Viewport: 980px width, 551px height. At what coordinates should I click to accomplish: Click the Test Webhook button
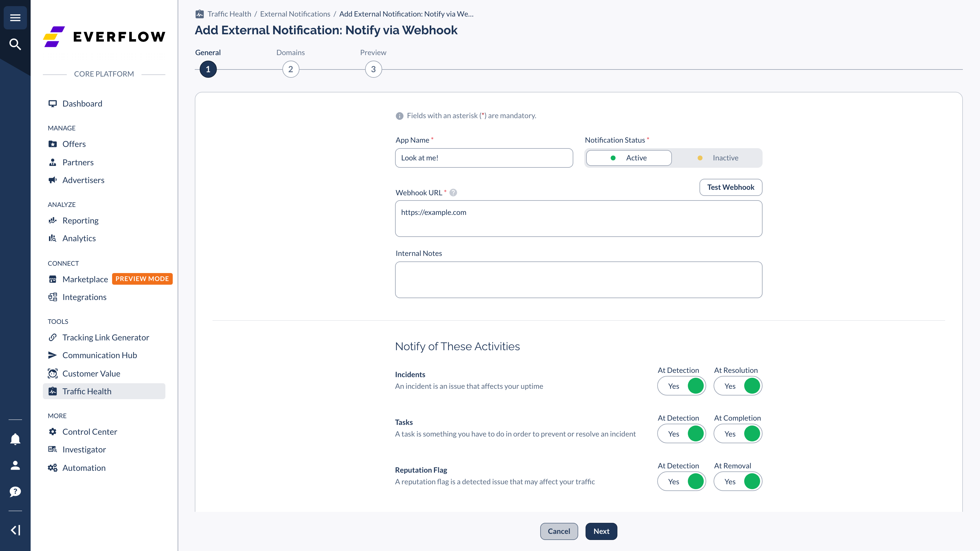[x=730, y=187]
